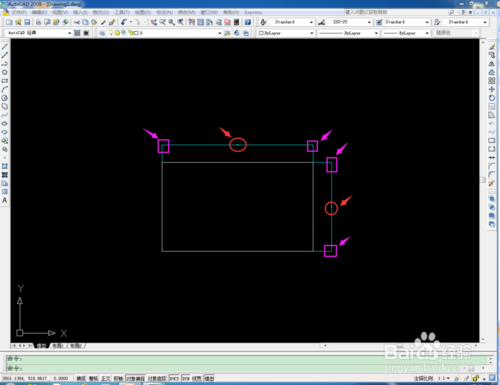
Task: Select the Arc draw tool
Action: [5, 89]
